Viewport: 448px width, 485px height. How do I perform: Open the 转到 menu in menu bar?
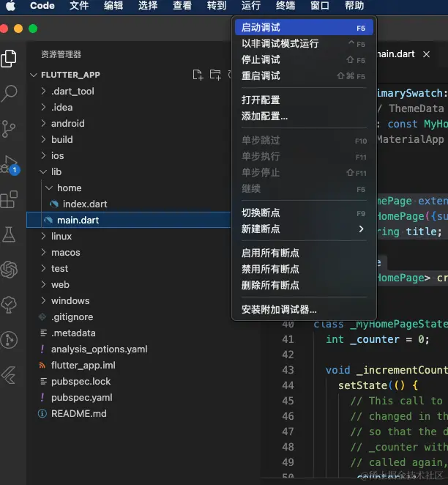click(217, 6)
